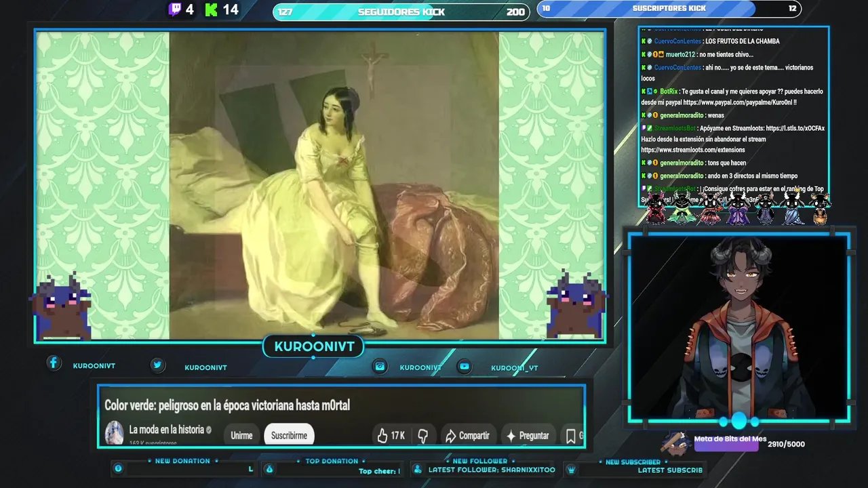
Task: Dislike the video with the thumbs-down icon
Action: point(422,436)
